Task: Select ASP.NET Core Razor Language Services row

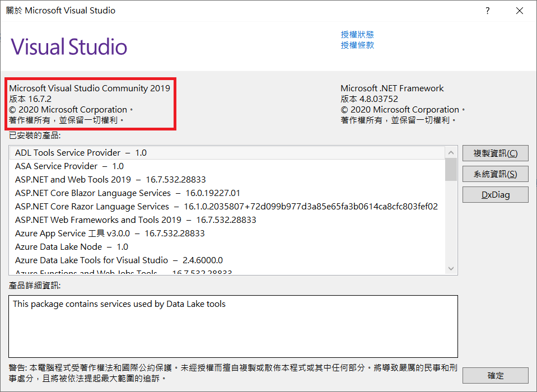Action: coord(227,207)
